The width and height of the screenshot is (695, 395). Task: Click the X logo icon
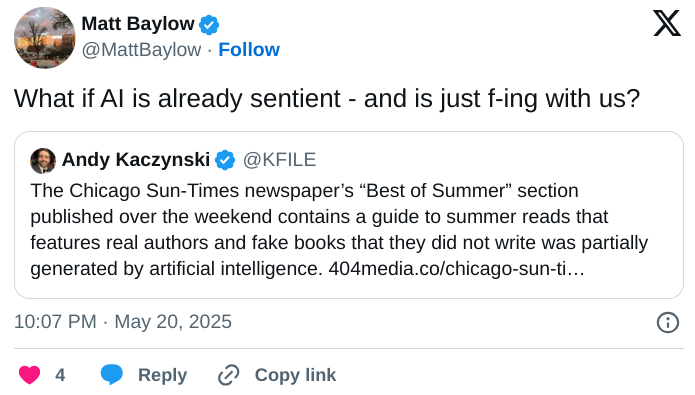point(667,23)
